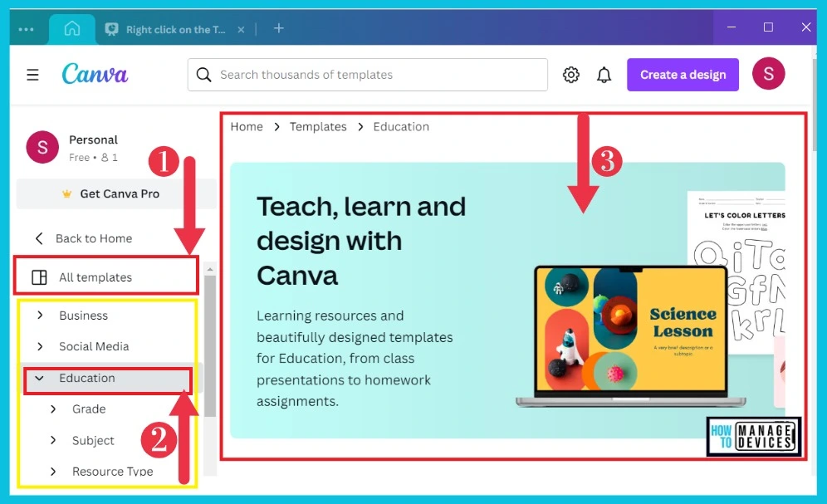Select the Subject label in sidebar
The image size is (827, 504).
click(93, 441)
